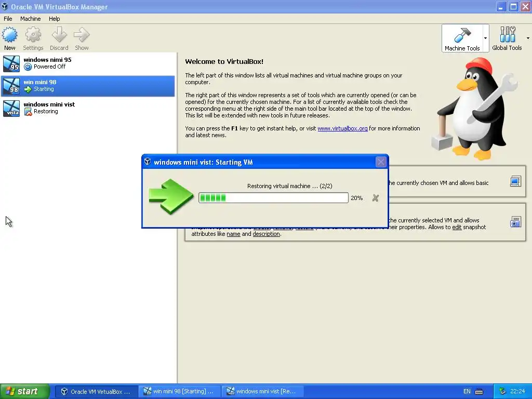
Task: Click the 22:24 clock in tray
Action: 517,391
